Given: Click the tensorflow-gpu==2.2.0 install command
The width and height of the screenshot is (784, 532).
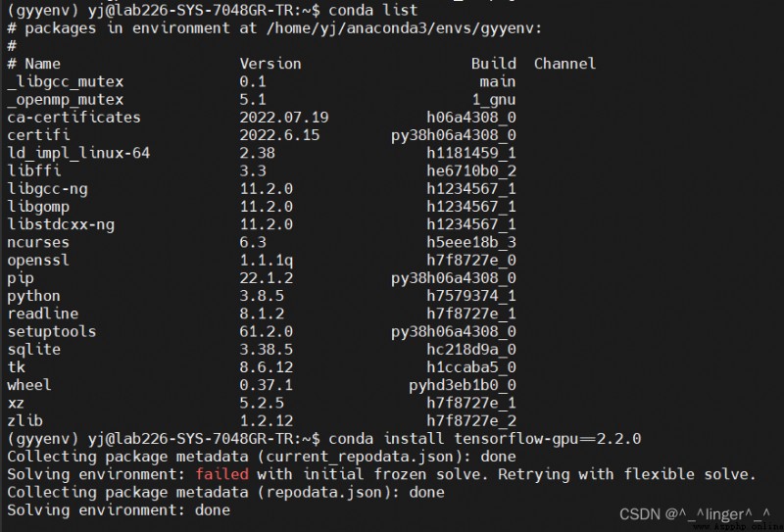Looking at the screenshot, I should 484,439.
